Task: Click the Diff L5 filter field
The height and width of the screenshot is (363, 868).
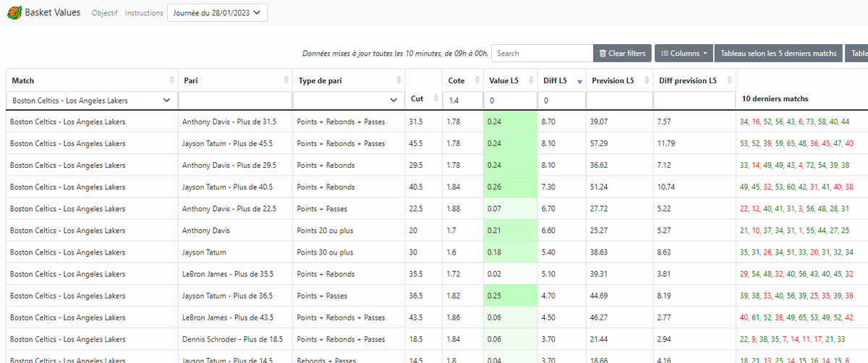Action: point(562,100)
